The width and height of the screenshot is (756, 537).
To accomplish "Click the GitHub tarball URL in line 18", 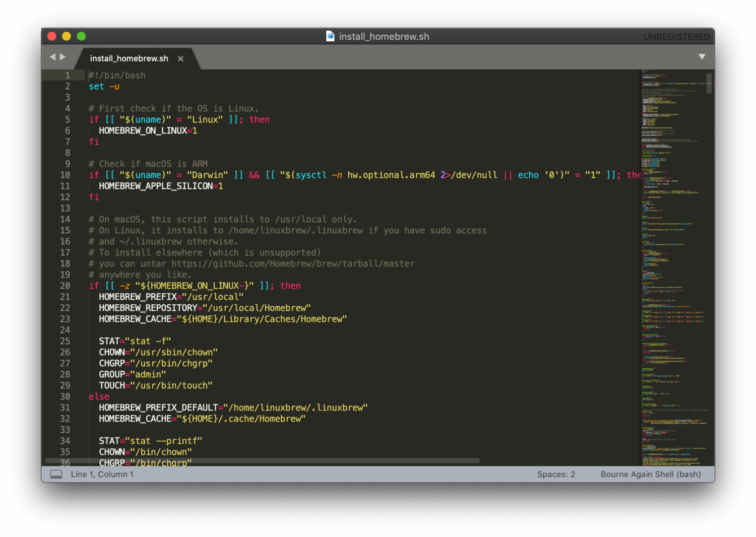I will coord(293,264).
